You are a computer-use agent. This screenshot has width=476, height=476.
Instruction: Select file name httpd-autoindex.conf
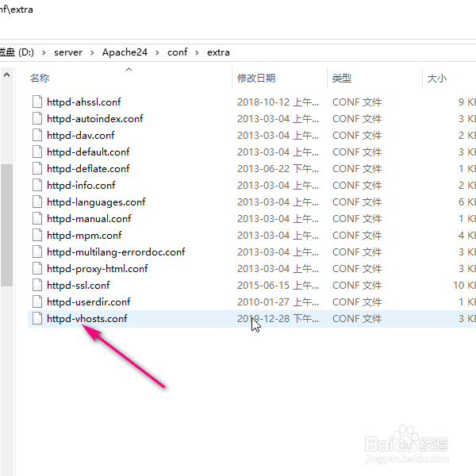coord(94,119)
